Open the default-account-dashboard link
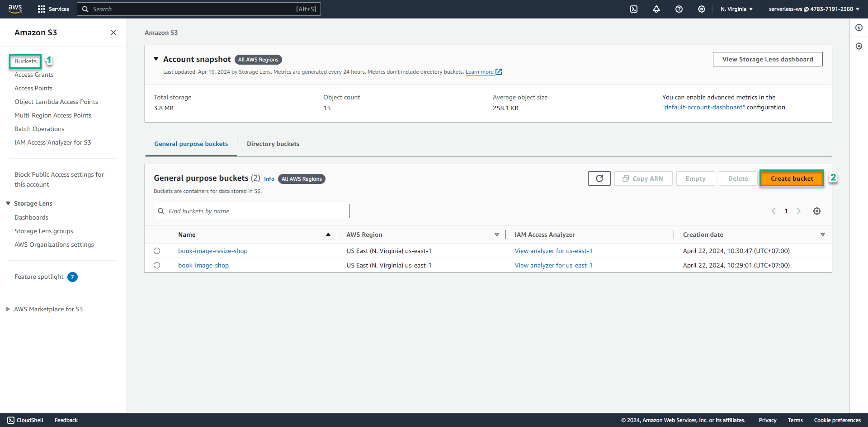Image resolution: width=868 pixels, height=427 pixels. click(703, 107)
